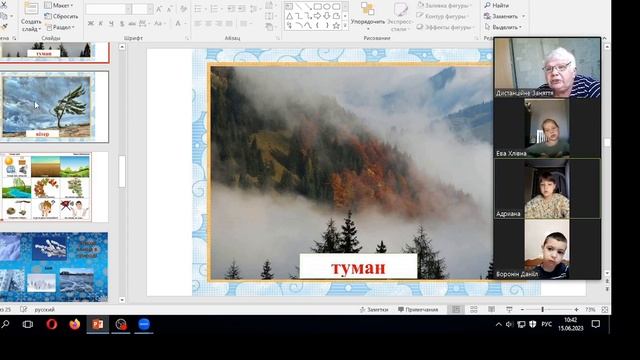
Task: Open Заметки (Notes) pane
Action: point(373,310)
